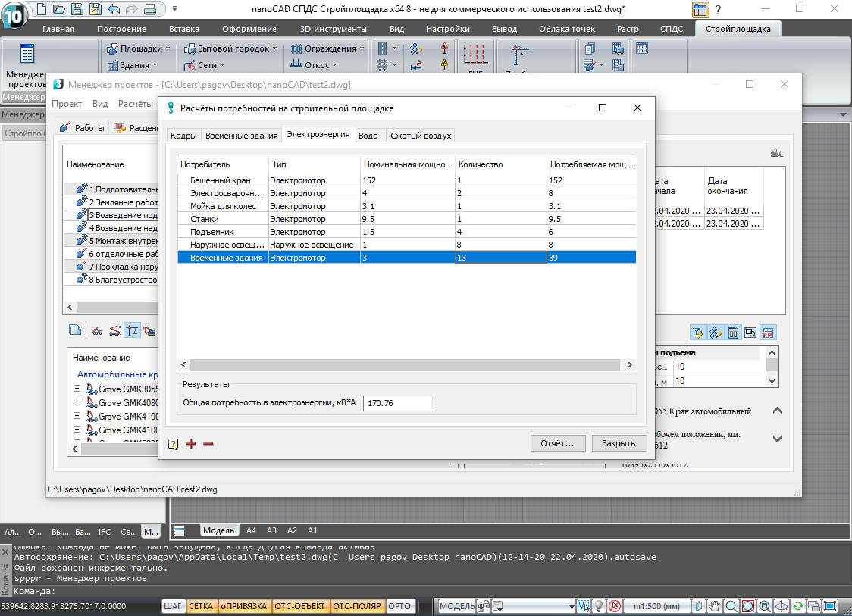Click the tower crane Подбор ribbon icon
Screen dimensions: 852x616
(x=520, y=55)
